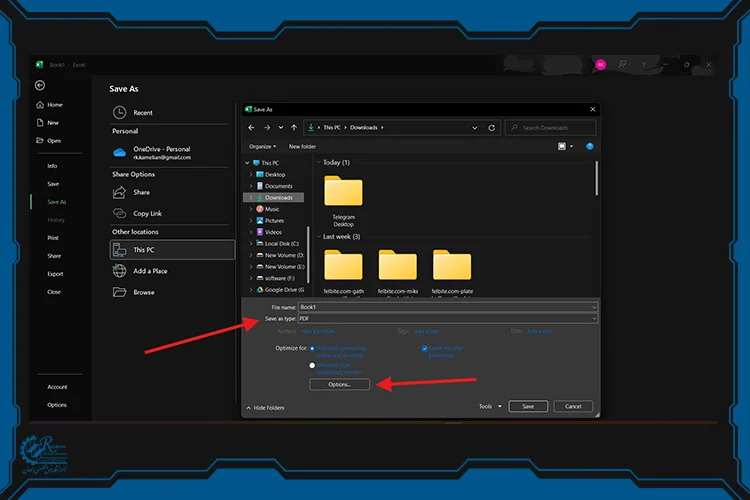
Task: Open the Tools dropdown
Action: coord(490,407)
